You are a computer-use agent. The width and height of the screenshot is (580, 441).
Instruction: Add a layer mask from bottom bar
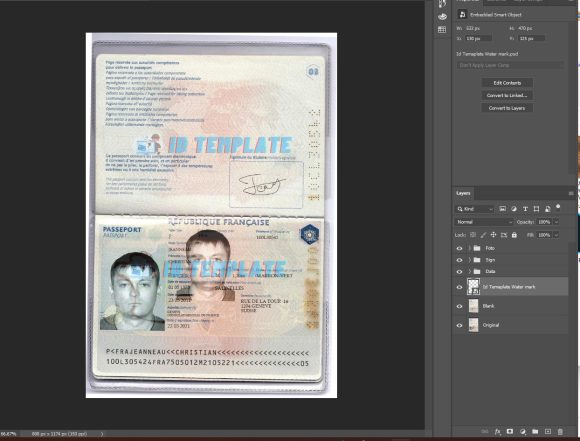[x=510, y=431]
